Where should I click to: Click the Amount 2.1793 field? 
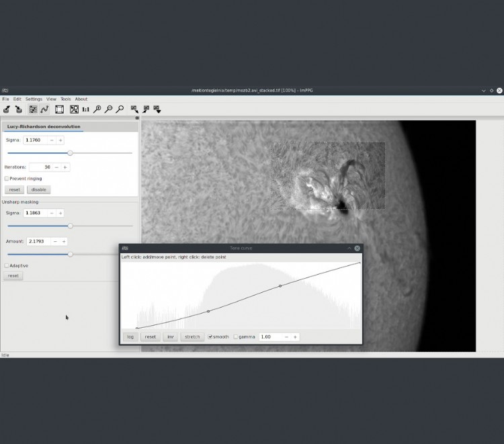click(38, 241)
